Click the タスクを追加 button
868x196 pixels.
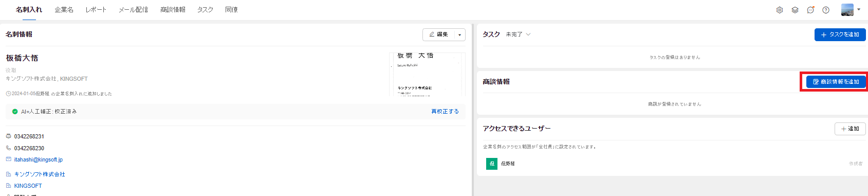840,34
